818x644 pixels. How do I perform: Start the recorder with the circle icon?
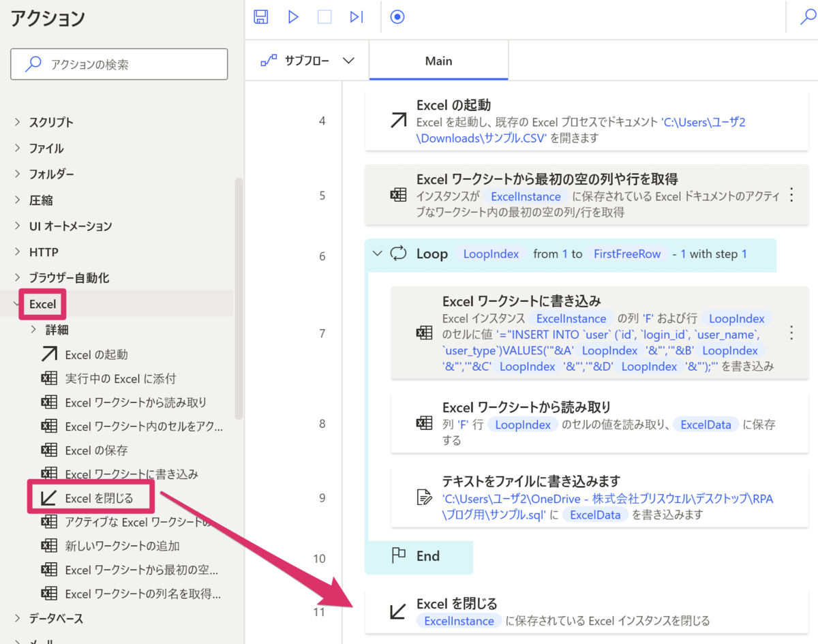click(397, 17)
